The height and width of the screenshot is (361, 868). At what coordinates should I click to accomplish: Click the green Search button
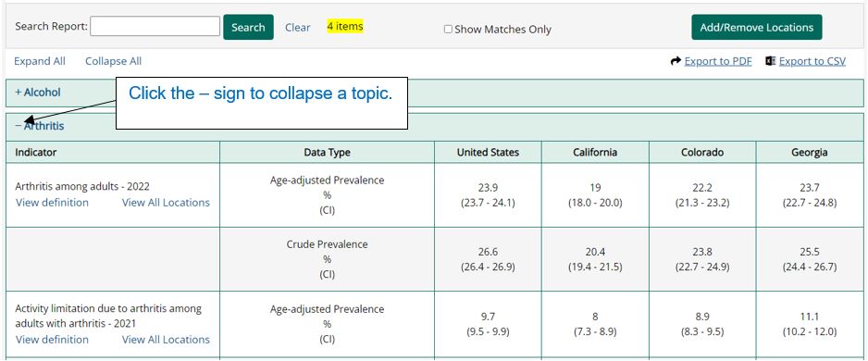(x=248, y=27)
